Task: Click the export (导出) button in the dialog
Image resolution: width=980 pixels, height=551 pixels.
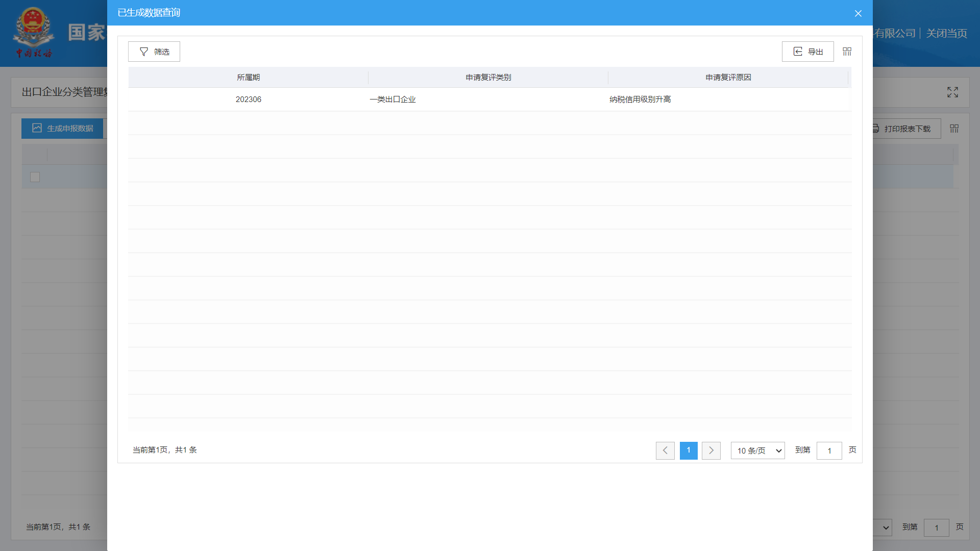Action: [807, 52]
